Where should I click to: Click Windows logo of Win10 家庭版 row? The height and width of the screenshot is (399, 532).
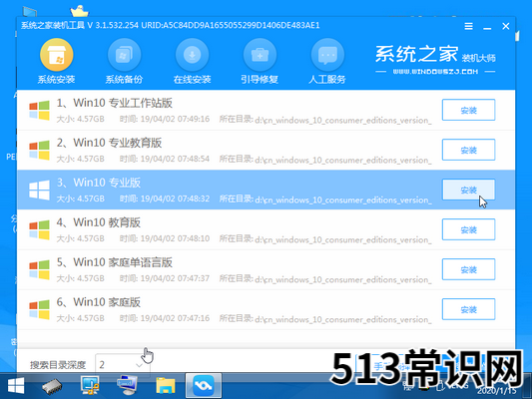click(x=39, y=309)
